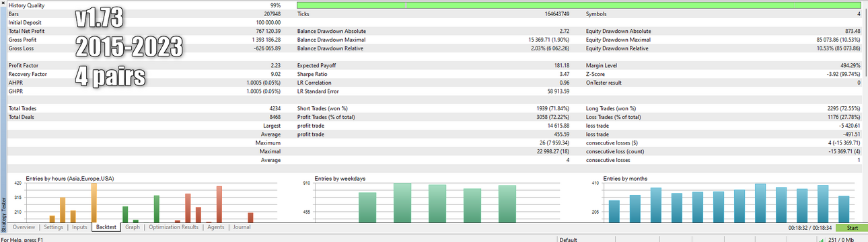The height and width of the screenshot is (242, 868).
Task: Click the Sharpe Ratio value 3.47
Action: click(x=564, y=74)
